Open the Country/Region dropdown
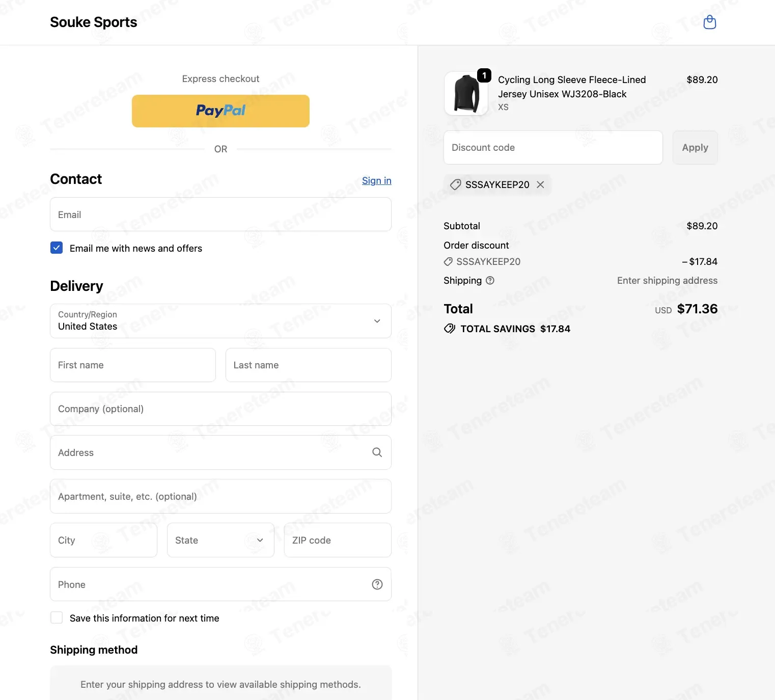The image size is (775, 700). [x=220, y=321]
